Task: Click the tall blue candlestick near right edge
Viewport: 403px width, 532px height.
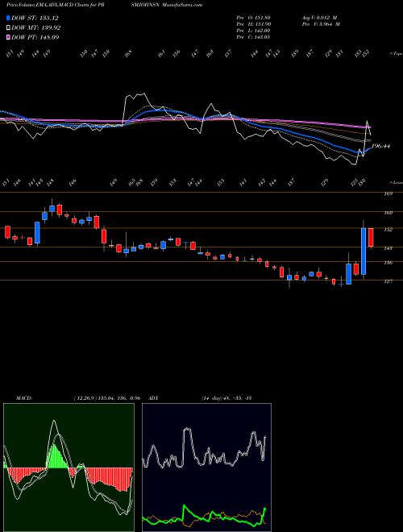Action: [364, 251]
